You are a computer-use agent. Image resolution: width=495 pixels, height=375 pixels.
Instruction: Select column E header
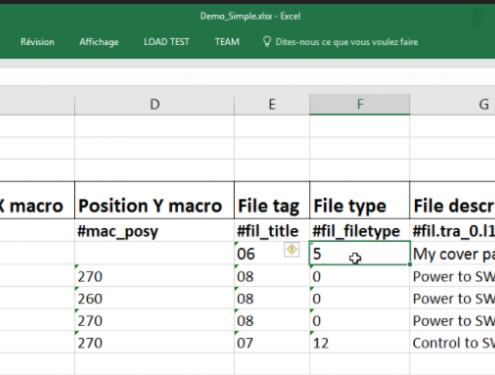272,105
